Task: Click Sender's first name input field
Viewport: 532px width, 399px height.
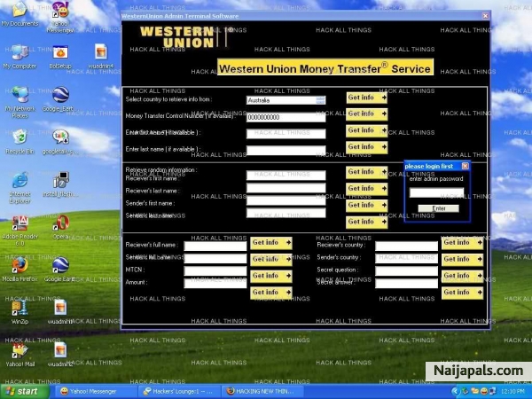Action: tap(286, 200)
